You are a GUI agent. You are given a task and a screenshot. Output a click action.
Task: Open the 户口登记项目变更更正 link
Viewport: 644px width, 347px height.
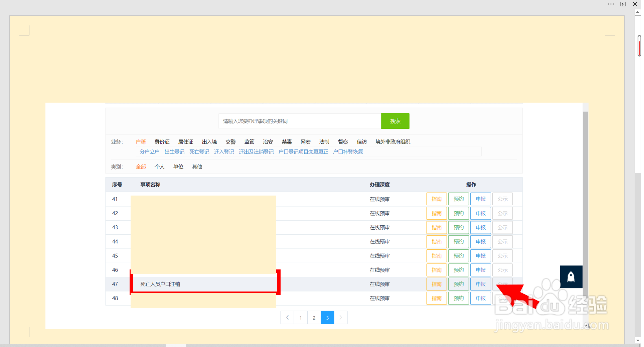point(303,152)
